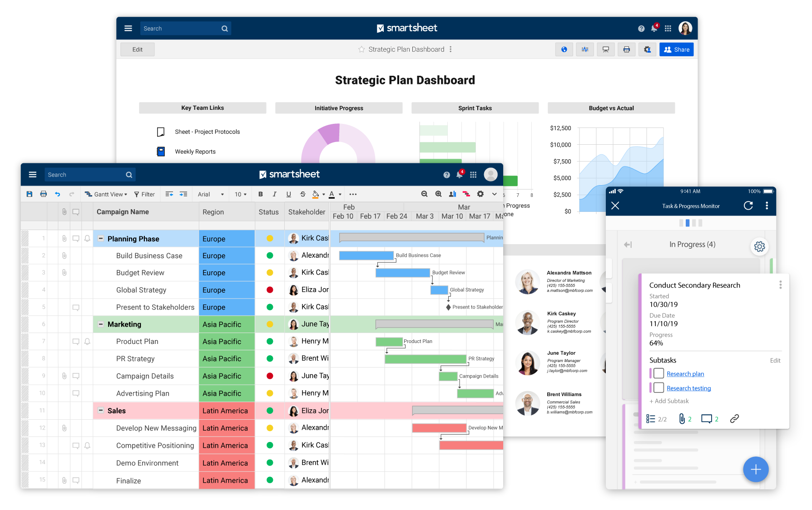812x510 pixels.
Task: Open the kebab menu beside Strategic Plan Dashboard
Action: (x=451, y=49)
